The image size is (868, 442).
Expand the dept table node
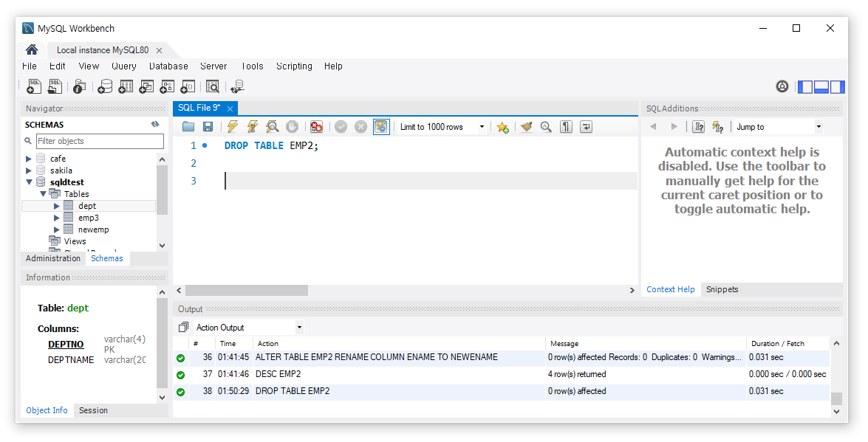(56, 206)
